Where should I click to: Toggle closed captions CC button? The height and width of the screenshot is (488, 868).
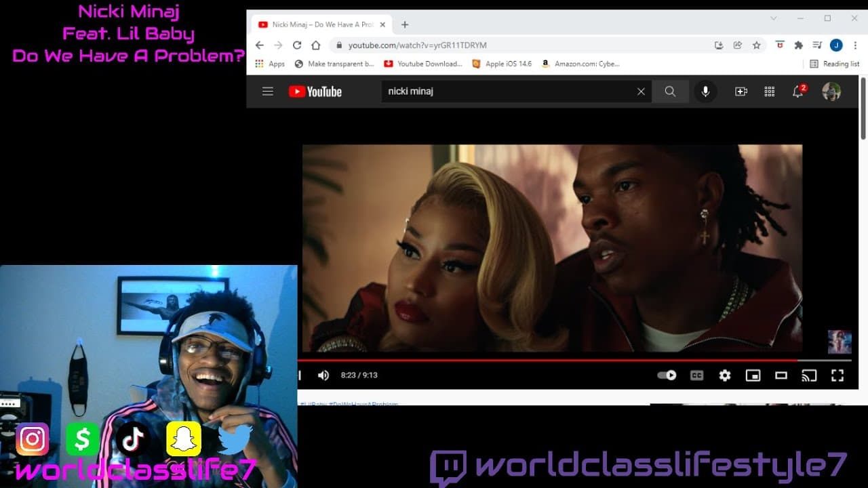tap(696, 375)
